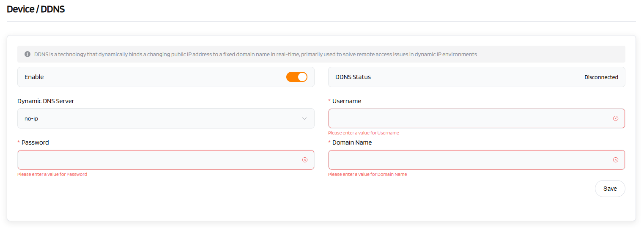Click the info icon in the DDNS description banner

pyautogui.click(x=27, y=54)
